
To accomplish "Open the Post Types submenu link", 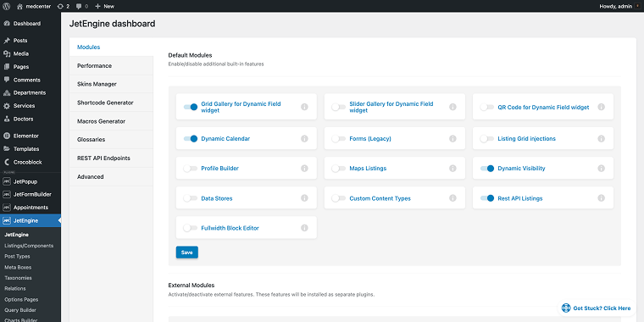I will [17, 256].
